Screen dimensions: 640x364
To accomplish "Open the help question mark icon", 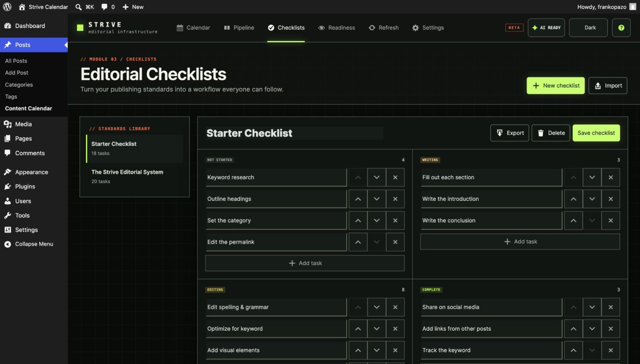I will pyautogui.click(x=621, y=28).
